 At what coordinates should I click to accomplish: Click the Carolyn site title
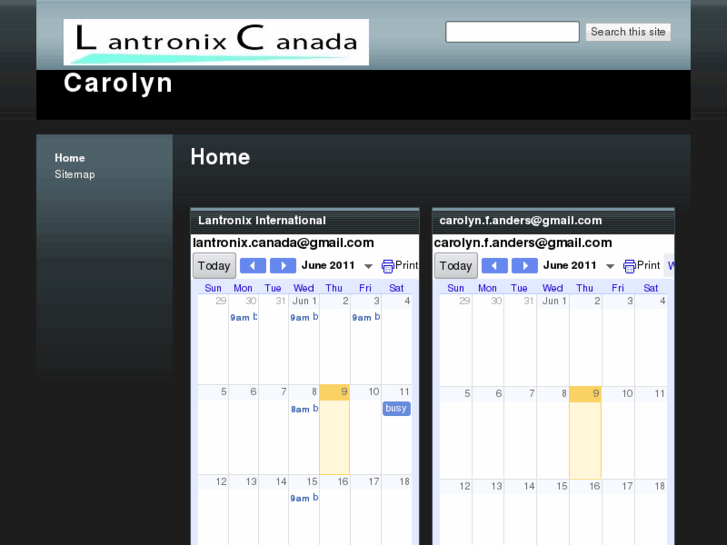click(x=118, y=83)
